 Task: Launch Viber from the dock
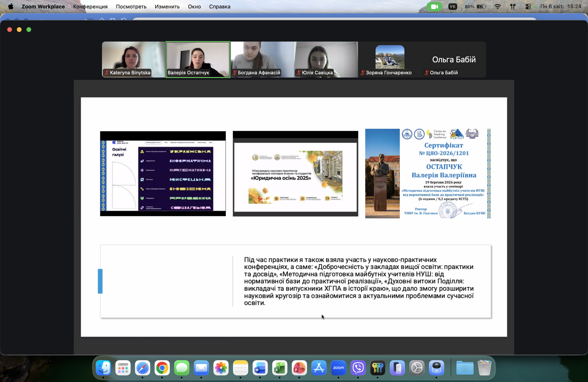tap(358, 368)
